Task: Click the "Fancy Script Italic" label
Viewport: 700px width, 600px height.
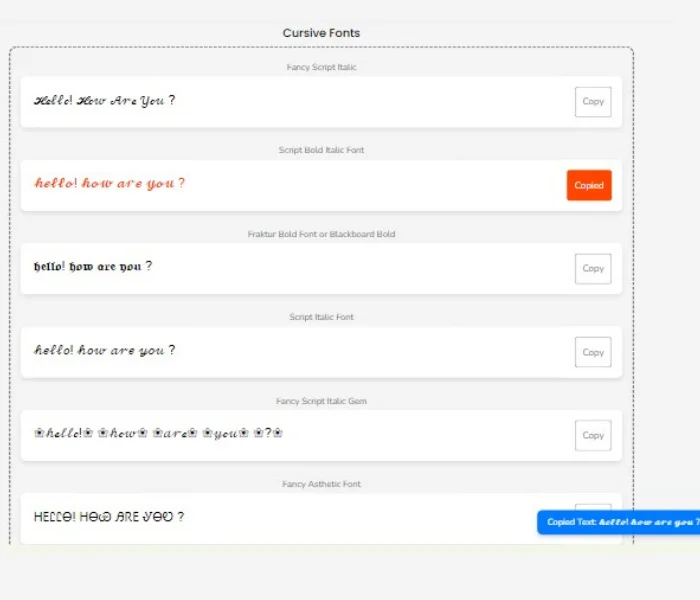Action: coord(321,68)
